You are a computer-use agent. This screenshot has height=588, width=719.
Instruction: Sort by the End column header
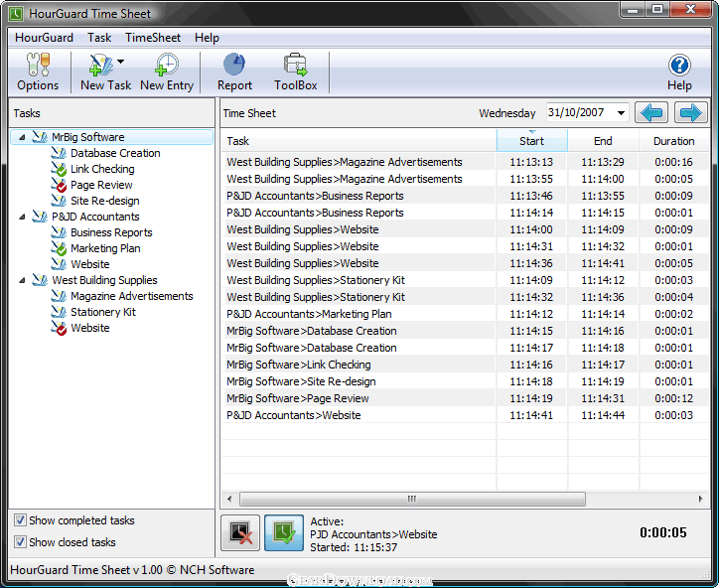click(603, 141)
